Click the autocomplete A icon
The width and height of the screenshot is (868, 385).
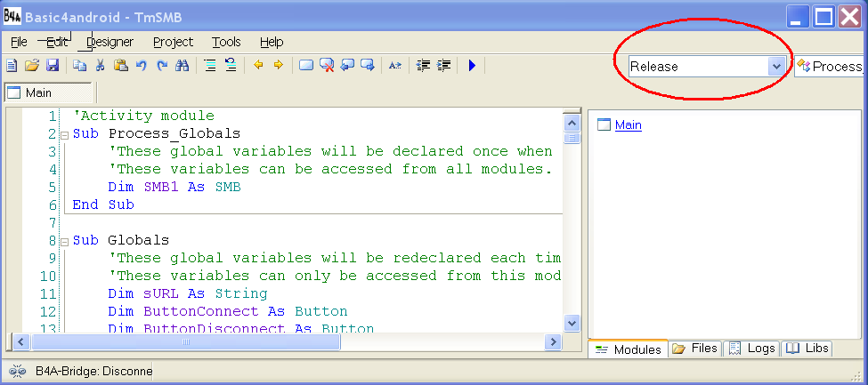click(394, 66)
